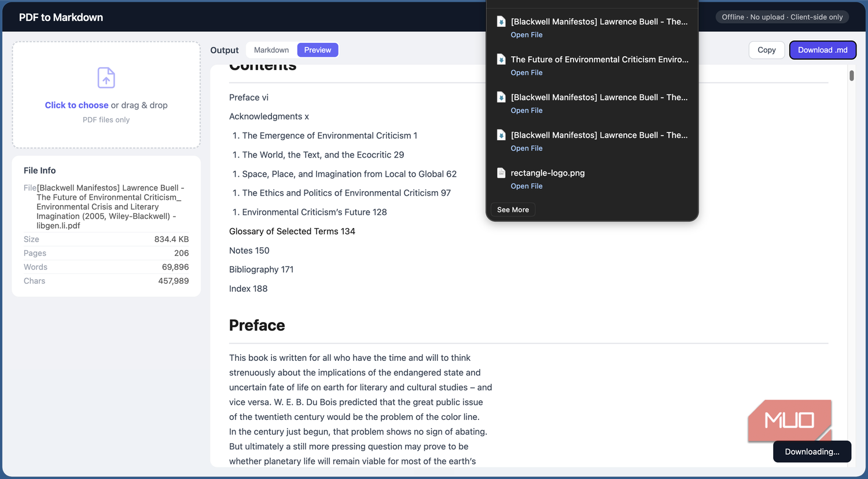Switch to the Preview tab
The image size is (868, 479).
318,50
